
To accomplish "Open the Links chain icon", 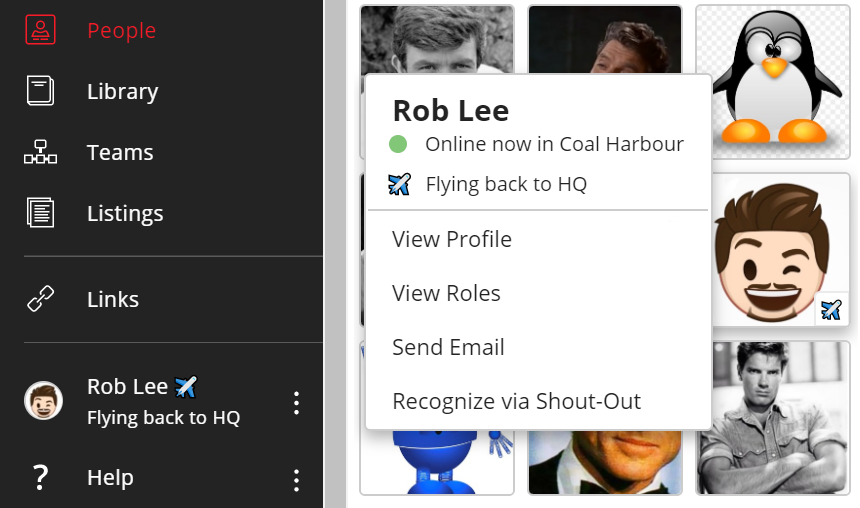I will [40, 299].
